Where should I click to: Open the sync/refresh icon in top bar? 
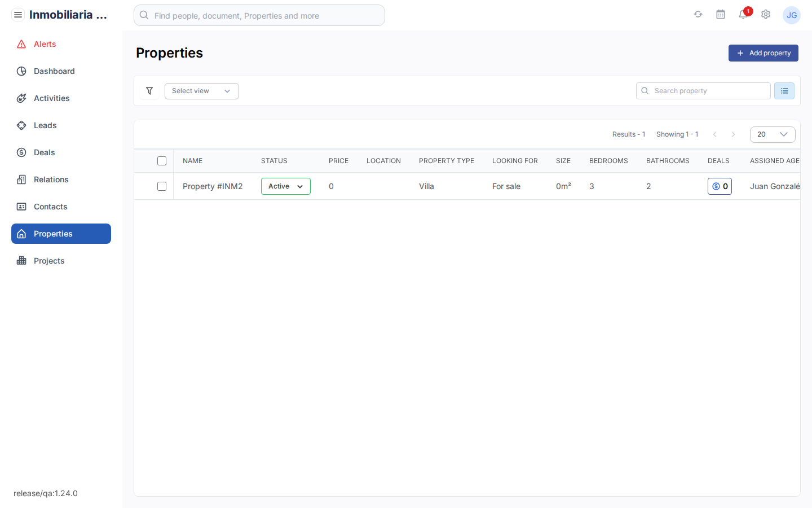(698, 14)
